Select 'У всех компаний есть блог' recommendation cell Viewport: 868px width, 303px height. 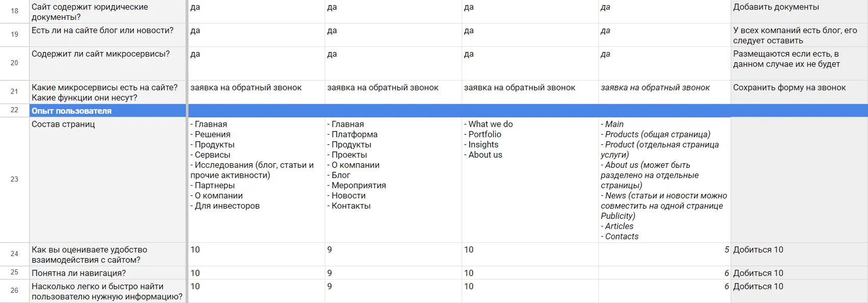[799, 35]
